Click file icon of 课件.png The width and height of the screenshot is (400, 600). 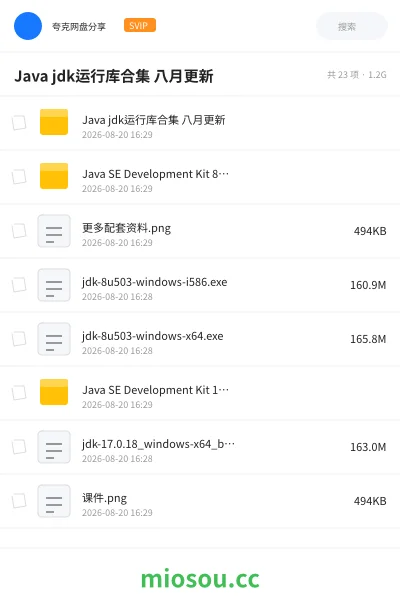point(54,501)
